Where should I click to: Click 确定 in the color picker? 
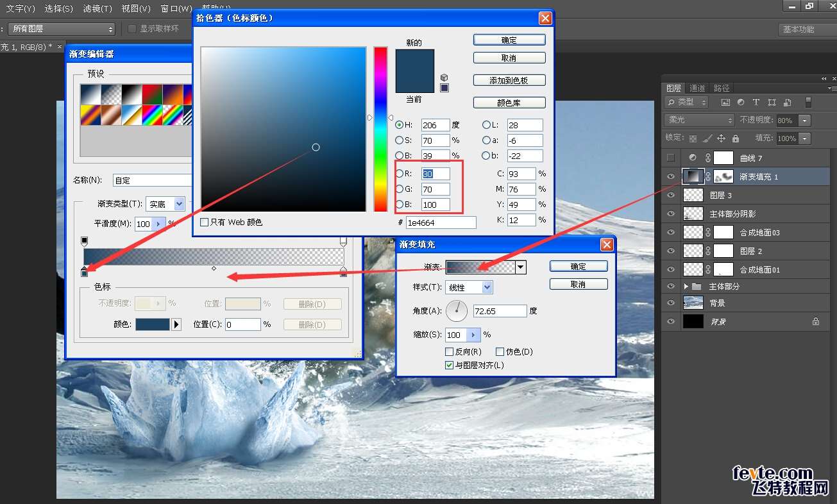click(x=509, y=40)
